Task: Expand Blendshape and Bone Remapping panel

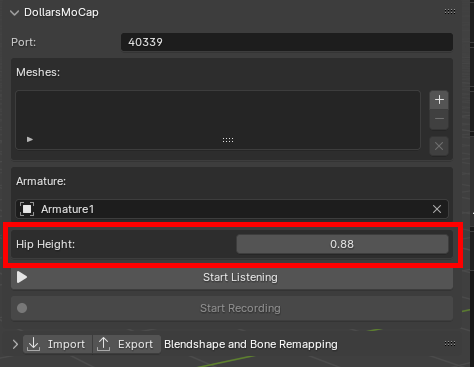Action: coord(15,344)
